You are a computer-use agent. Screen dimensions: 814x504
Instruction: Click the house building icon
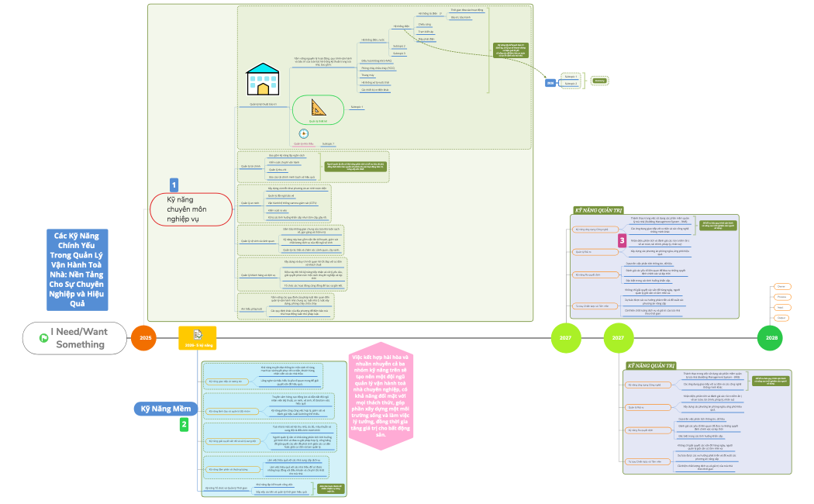tap(263, 78)
